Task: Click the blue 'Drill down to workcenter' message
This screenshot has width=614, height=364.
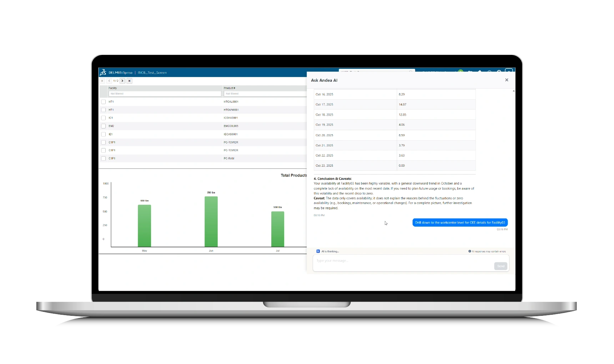Action: point(460,223)
